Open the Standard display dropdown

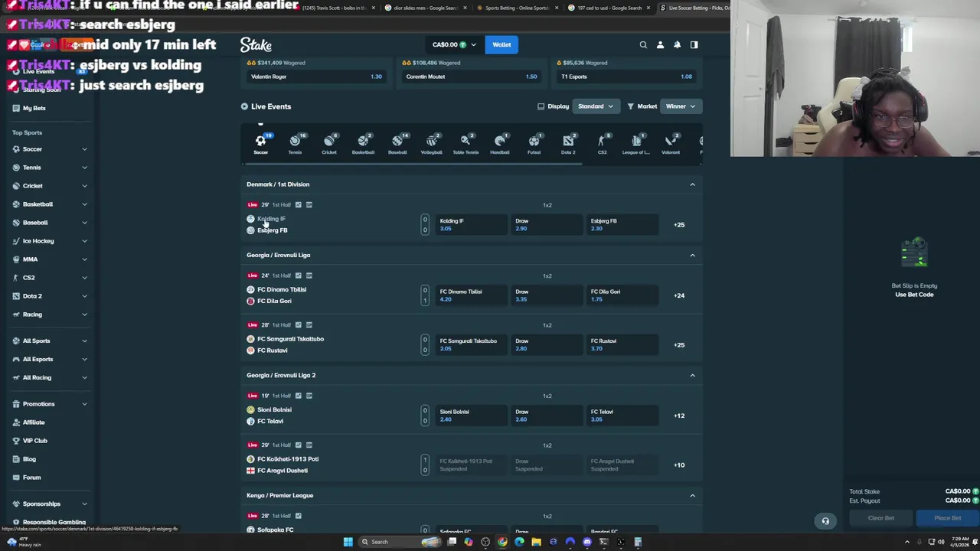[595, 106]
